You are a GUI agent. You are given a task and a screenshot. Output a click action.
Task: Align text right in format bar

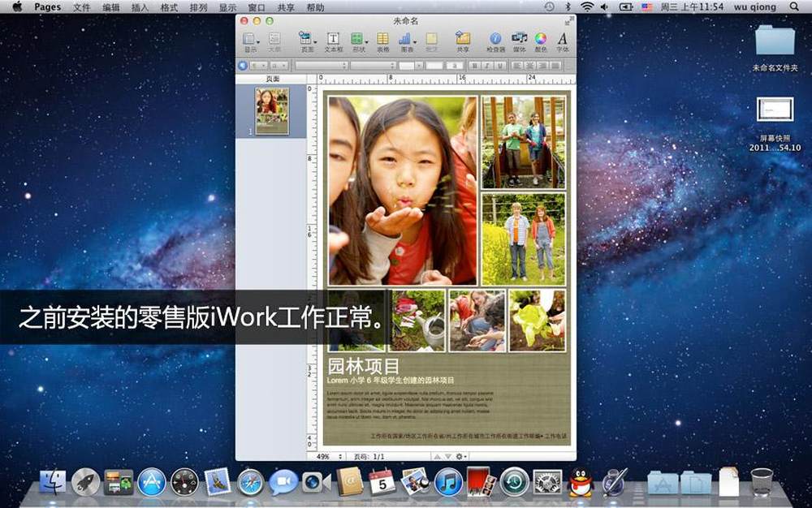tap(542, 66)
